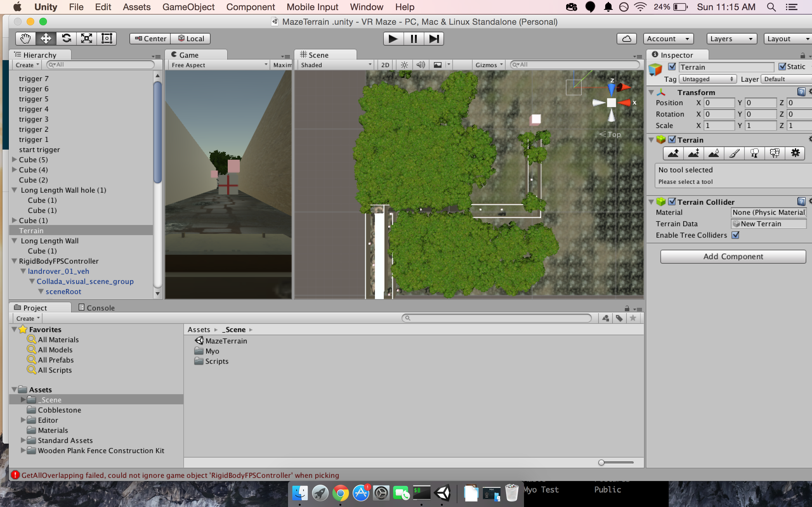Image resolution: width=812 pixels, height=507 pixels.
Task: Disable Enable Tree Colliders checkbox
Action: pyautogui.click(x=736, y=235)
